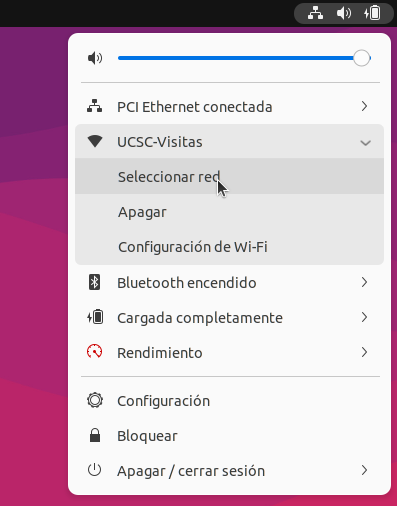
Task: Turn off Wi-Fi using the Apagar option
Action: (229, 212)
